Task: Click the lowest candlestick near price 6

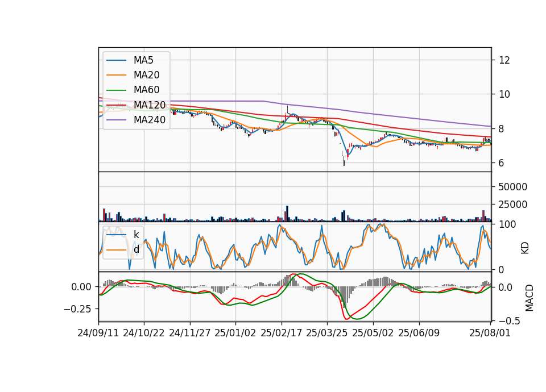Action: (344, 161)
